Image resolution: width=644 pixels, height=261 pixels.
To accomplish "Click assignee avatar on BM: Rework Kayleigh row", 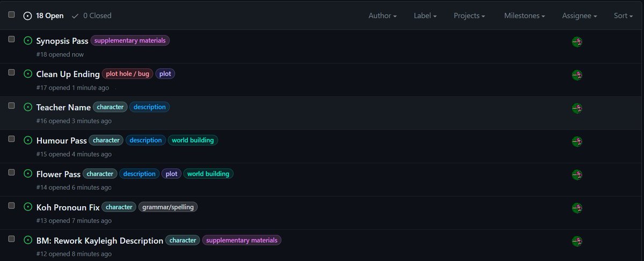I will point(577,242).
